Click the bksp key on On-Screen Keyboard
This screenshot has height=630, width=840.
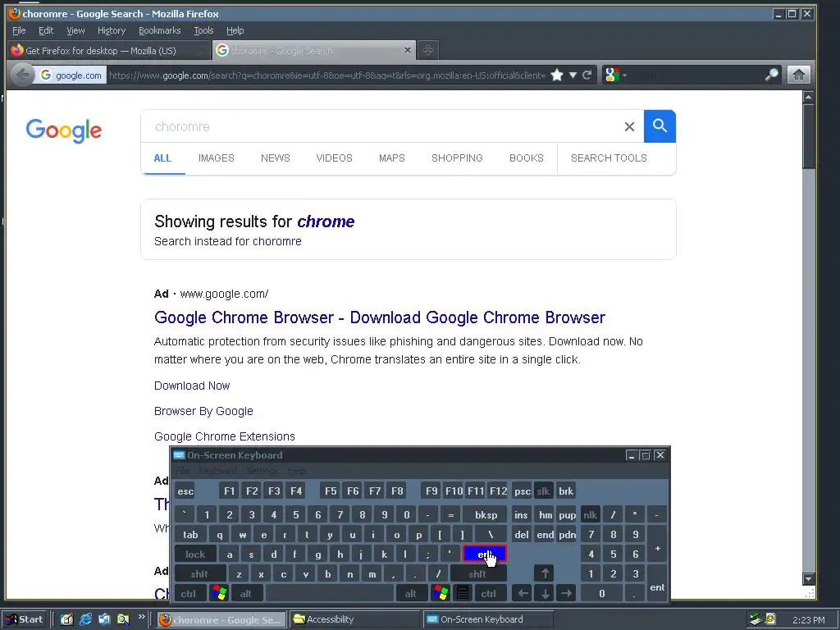tap(486, 515)
